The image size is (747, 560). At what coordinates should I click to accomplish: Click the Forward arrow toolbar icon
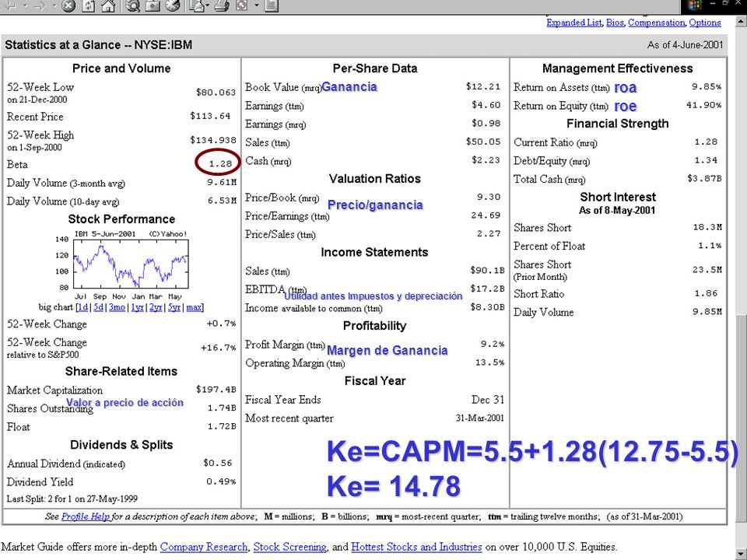coord(40,5)
